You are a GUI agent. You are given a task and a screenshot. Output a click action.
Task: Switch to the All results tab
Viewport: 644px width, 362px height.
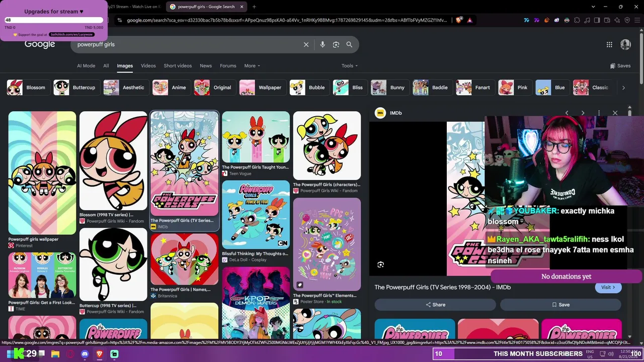coord(106,66)
